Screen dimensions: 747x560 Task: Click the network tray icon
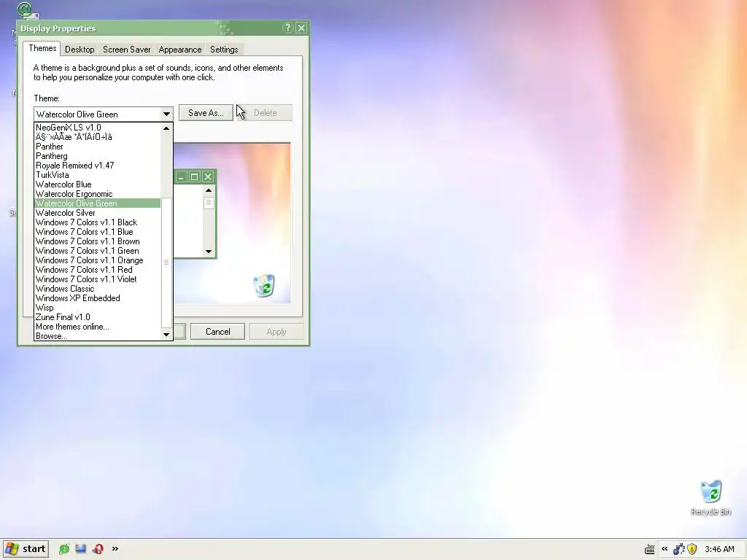point(678,549)
